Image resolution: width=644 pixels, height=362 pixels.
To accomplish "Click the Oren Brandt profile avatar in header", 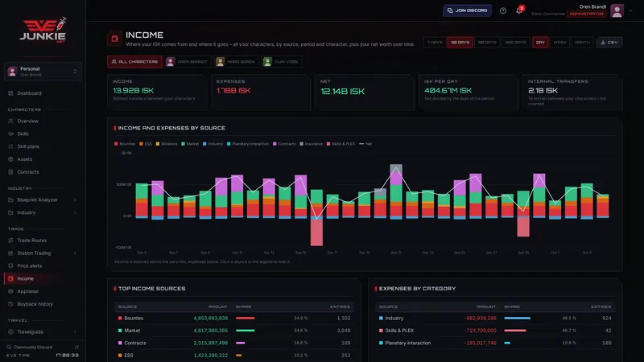I will click(x=617, y=10).
